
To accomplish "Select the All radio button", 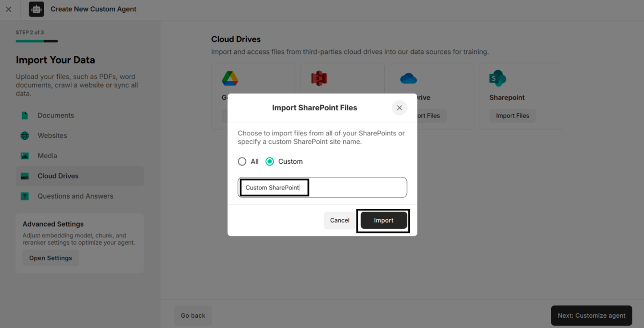I will (242, 162).
